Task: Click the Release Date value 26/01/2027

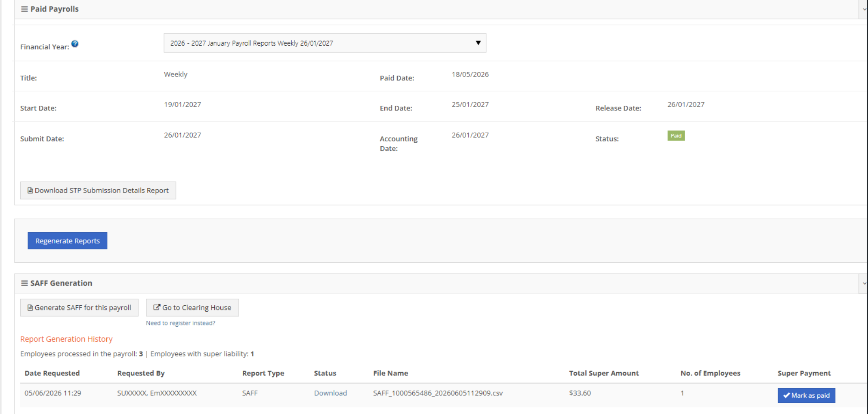Action: click(686, 104)
